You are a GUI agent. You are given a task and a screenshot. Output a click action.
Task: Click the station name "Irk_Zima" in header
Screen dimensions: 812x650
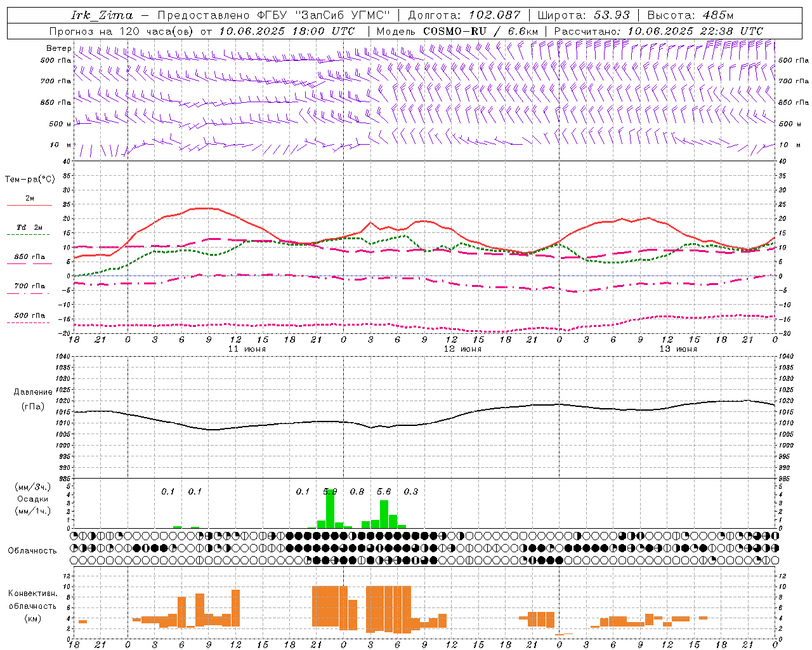point(102,15)
